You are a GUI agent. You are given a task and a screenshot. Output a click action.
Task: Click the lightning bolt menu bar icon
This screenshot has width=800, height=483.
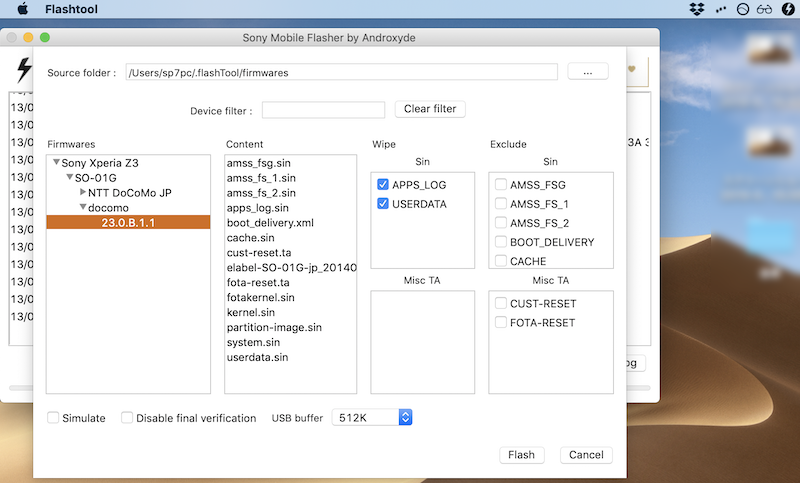click(790, 9)
